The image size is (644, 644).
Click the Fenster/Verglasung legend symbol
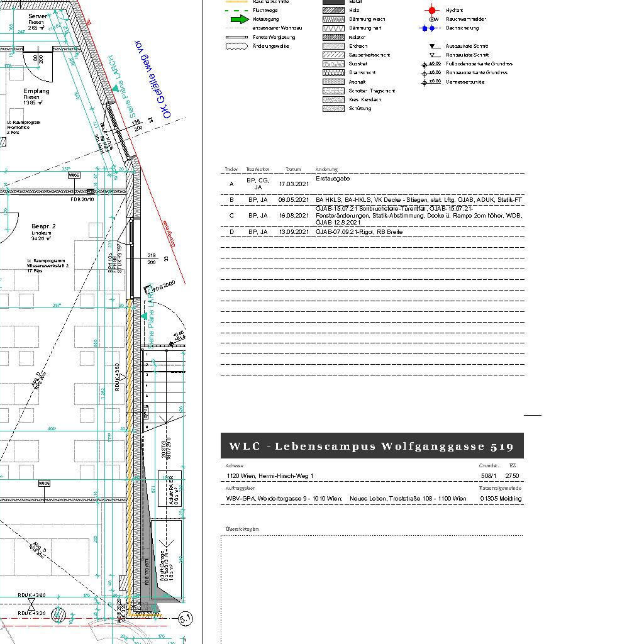(x=236, y=37)
